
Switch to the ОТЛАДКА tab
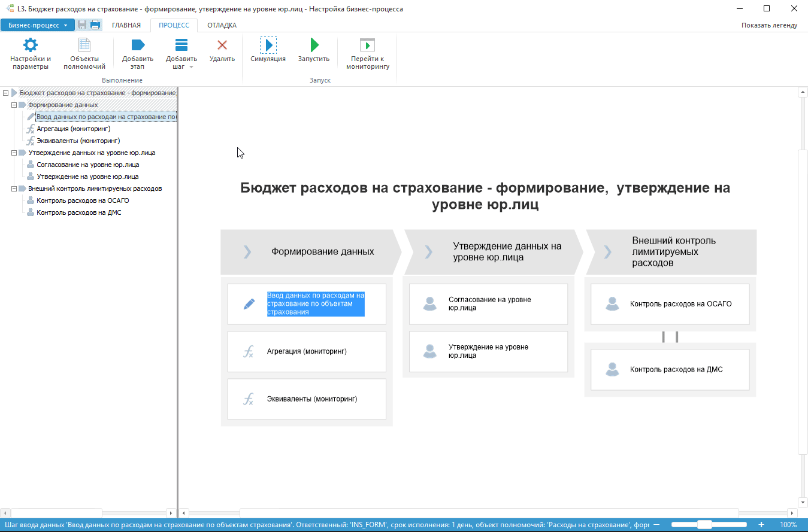point(222,25)
